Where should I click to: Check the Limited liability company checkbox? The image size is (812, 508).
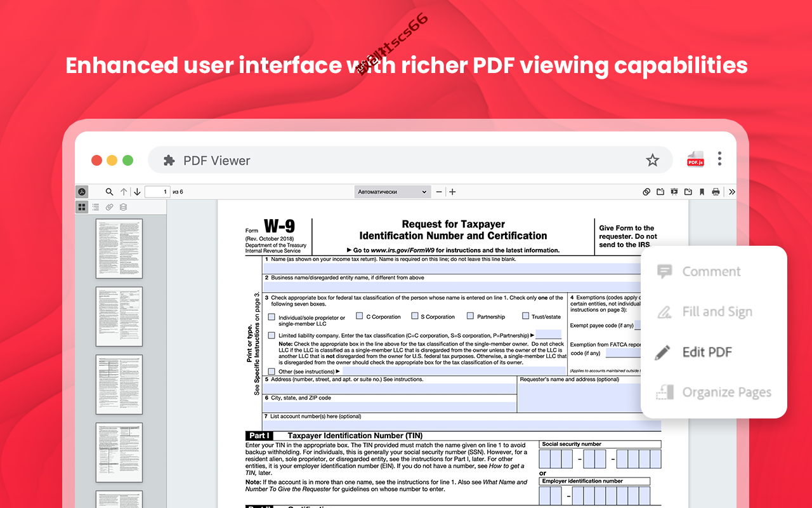[272, 335]
